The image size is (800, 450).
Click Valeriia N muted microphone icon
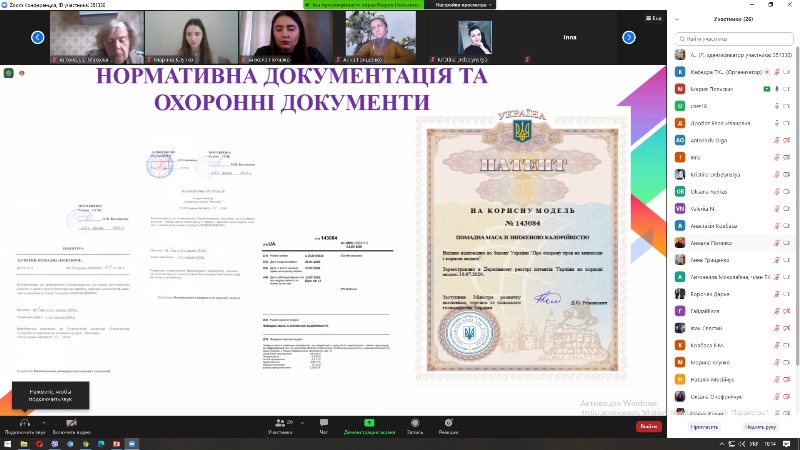point(777,209)
